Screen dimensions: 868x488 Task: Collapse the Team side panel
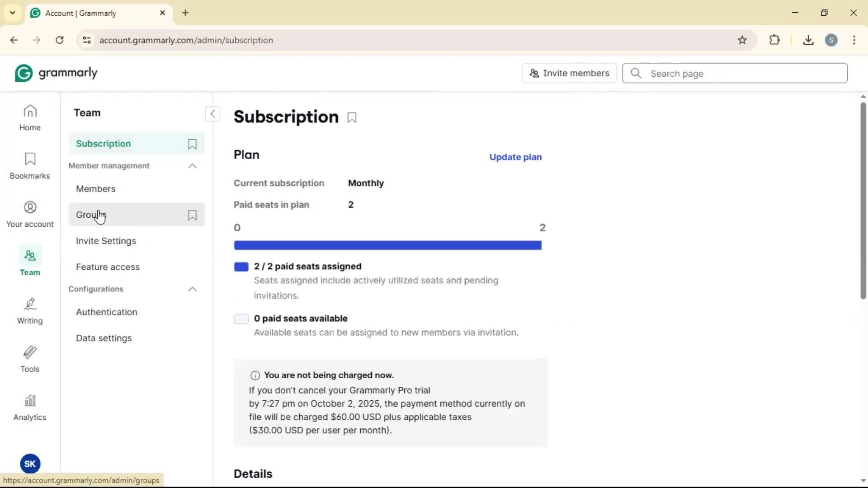click(212, 113)
